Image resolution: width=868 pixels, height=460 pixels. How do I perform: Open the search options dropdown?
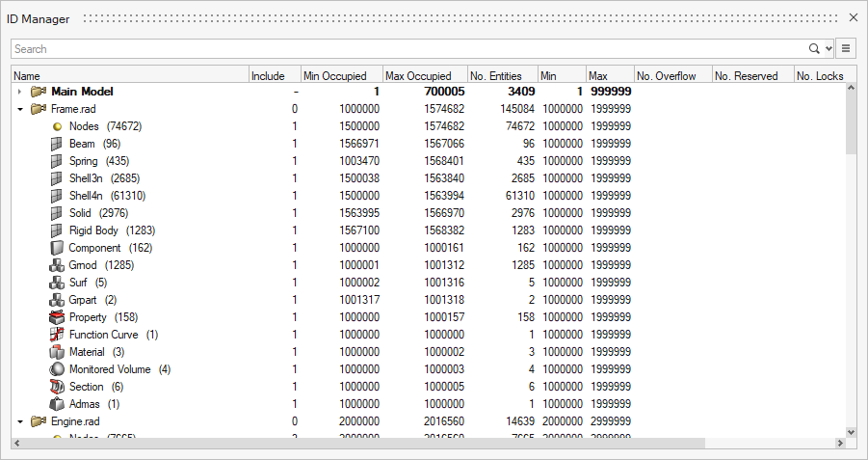(x=829, y=49)
